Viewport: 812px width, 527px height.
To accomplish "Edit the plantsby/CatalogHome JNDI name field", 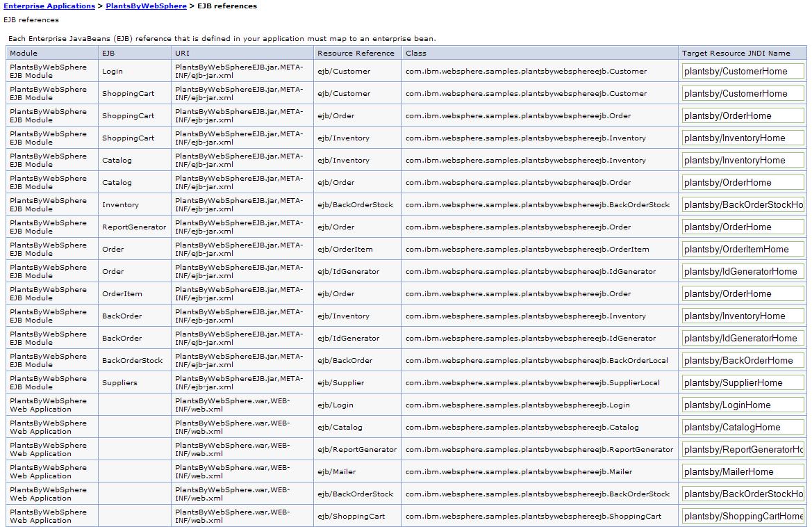I will (743, 428).
